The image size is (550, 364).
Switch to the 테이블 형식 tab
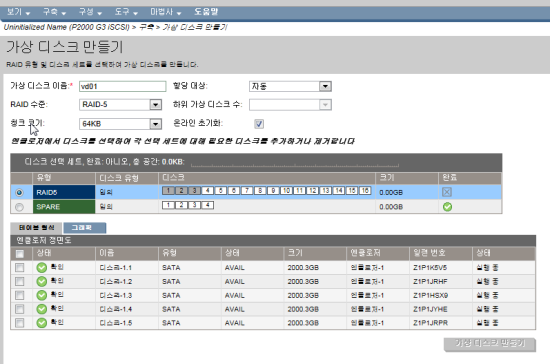[x=36, y=228]
